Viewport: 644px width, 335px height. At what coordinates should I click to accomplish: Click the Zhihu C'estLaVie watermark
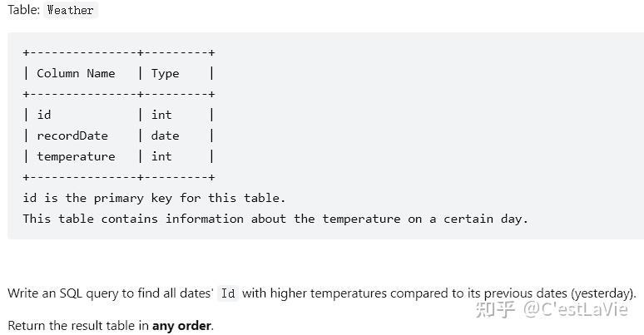[552, 309]
